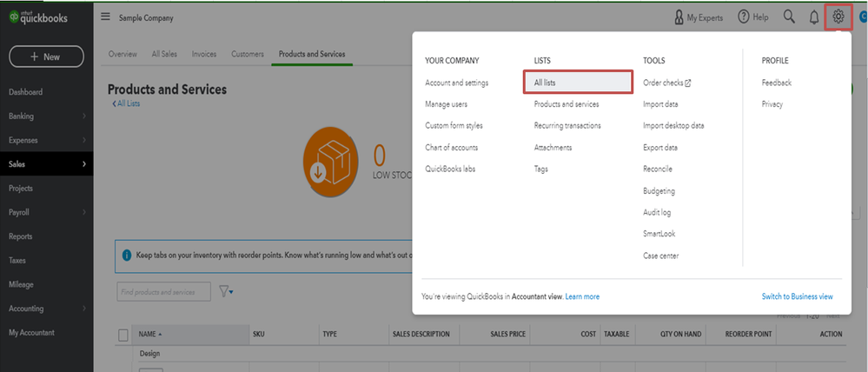Click the low stock box icon
The image size is (868, 372).
330,163
